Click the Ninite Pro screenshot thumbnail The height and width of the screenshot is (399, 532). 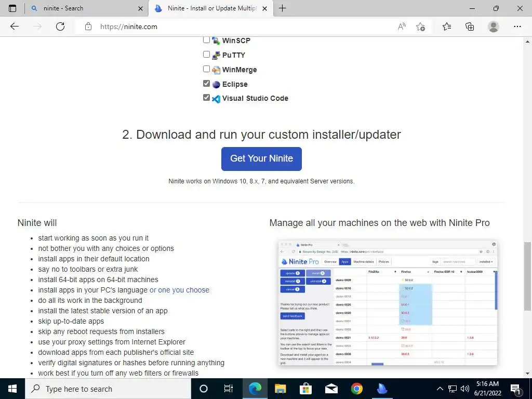(x=388, y=303)
